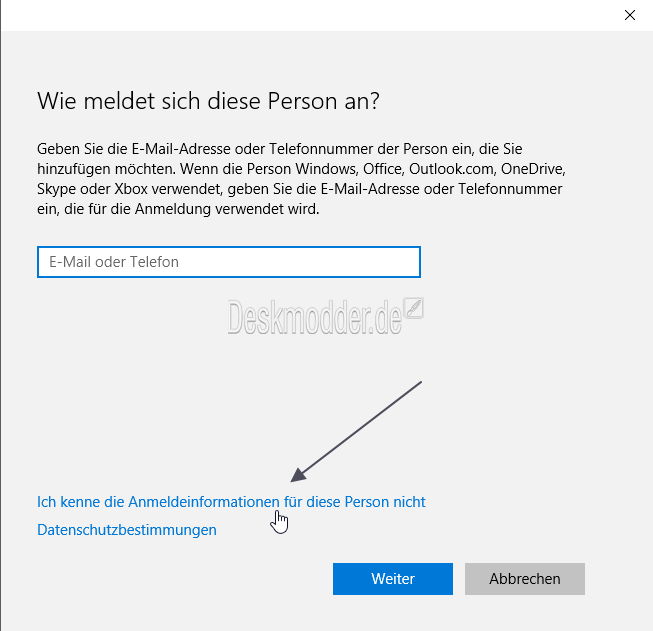Cancel the dialog via Abbrechen
This screenshot has height=631, width=653.
click(525, 579)
